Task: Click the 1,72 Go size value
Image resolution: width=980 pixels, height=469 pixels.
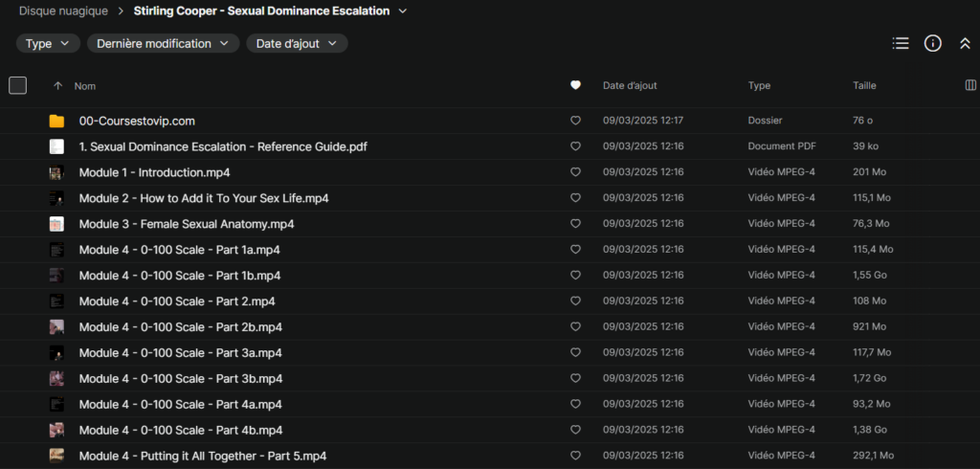Action: coord(869,378)
